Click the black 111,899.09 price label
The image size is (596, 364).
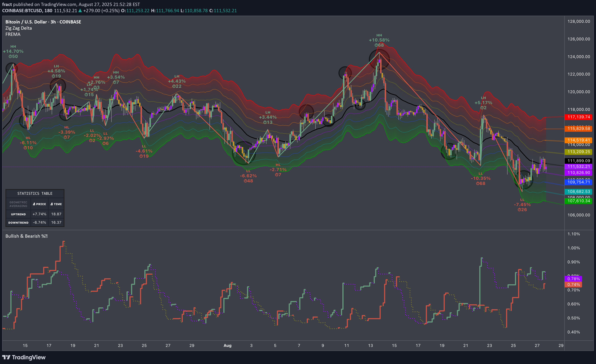point(578,161)
